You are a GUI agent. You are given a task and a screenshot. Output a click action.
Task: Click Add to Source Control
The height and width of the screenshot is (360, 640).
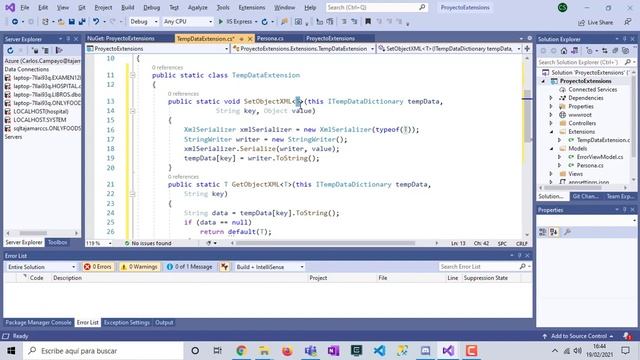coord(578,336)
